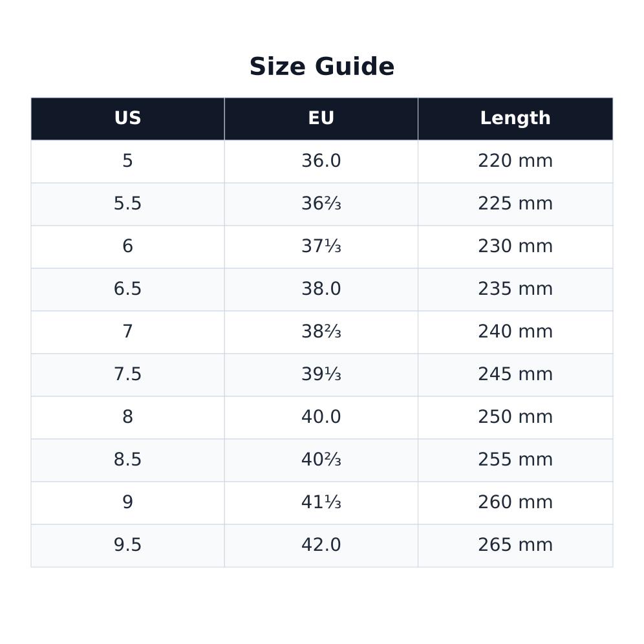This screenshot has height=644, width=644.
Task: Select the EU column header
Action: pyautogui.click(x=321, y=119)
